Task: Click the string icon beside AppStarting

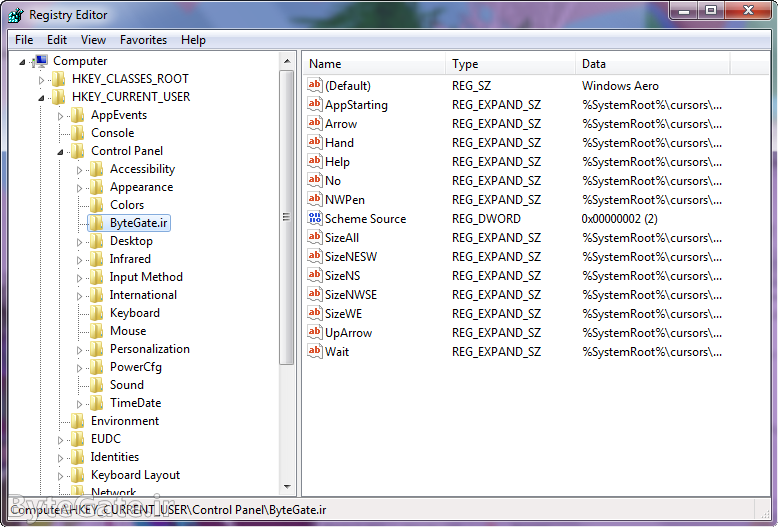Action: pos(315,105)
